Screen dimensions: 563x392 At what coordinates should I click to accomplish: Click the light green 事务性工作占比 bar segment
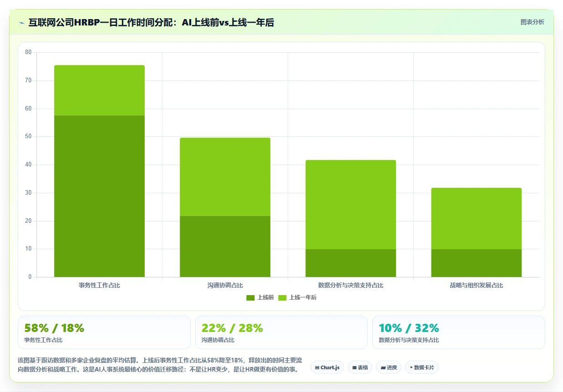99,90
